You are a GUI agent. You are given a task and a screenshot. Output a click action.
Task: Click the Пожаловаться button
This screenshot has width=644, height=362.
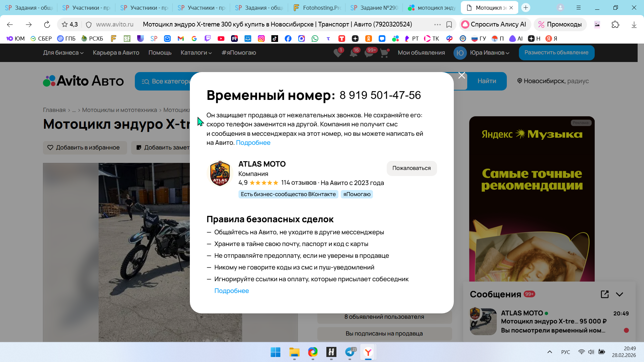[412, 168]
